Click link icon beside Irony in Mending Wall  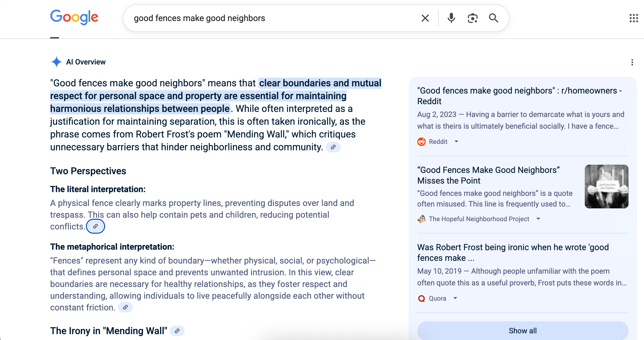177,331
